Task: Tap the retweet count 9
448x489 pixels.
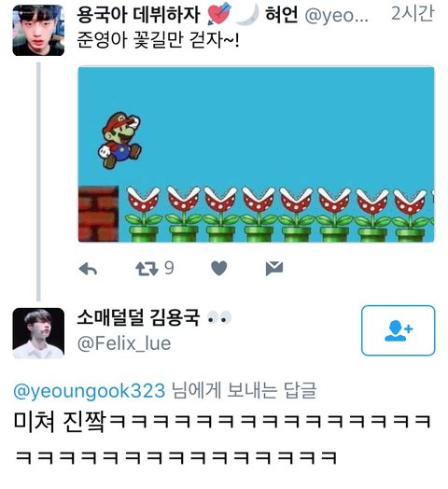Action: click(x=169, y=268)
